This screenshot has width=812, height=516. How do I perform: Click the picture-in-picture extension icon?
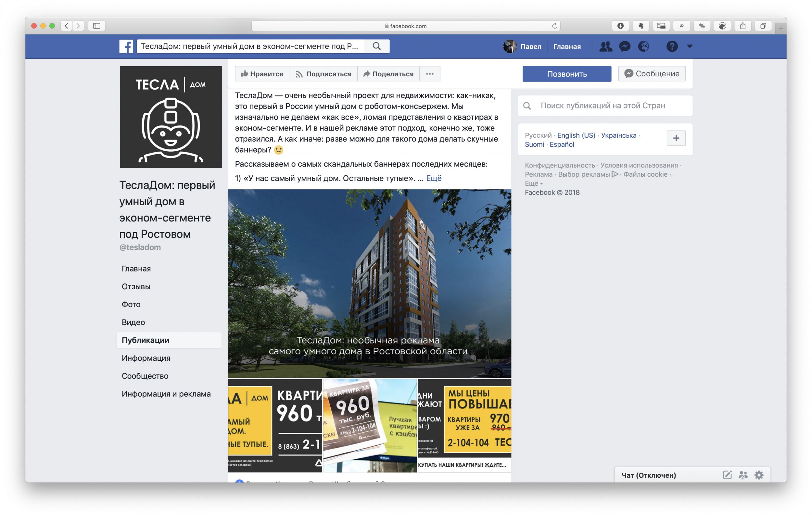(661, 26)
